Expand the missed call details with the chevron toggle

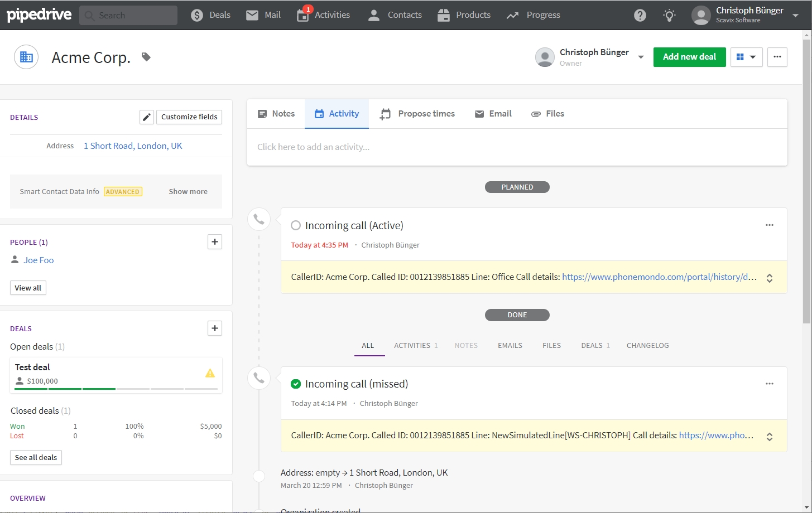point(769,435)
